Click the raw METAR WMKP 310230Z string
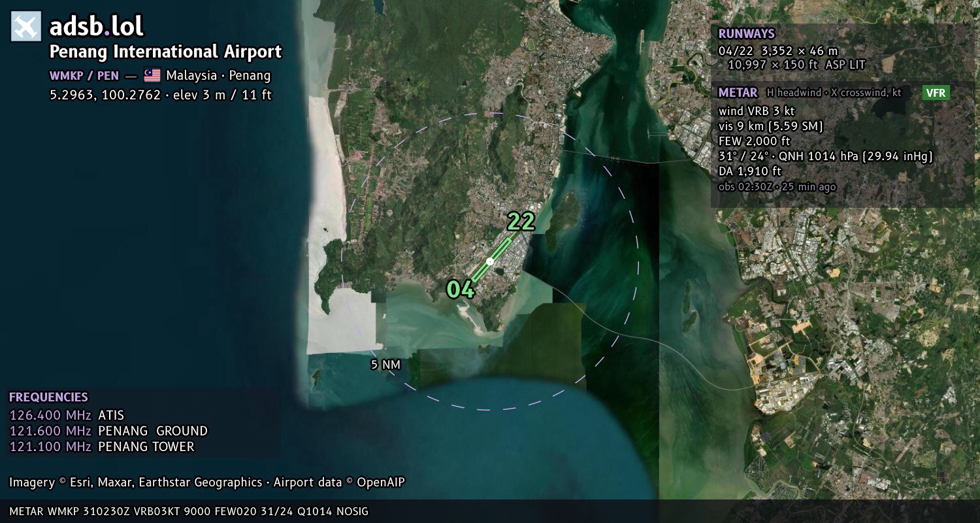This screenshot has height=523, width=980. tap(189, 511)
